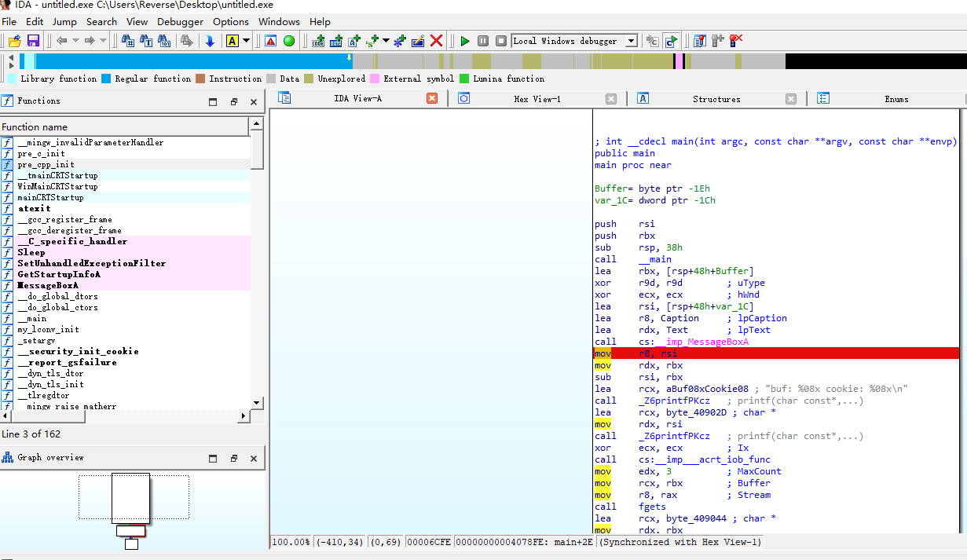Click the create CODE plus icon
The height and width of the screenshot is (560, 967).
coord(318,41)
